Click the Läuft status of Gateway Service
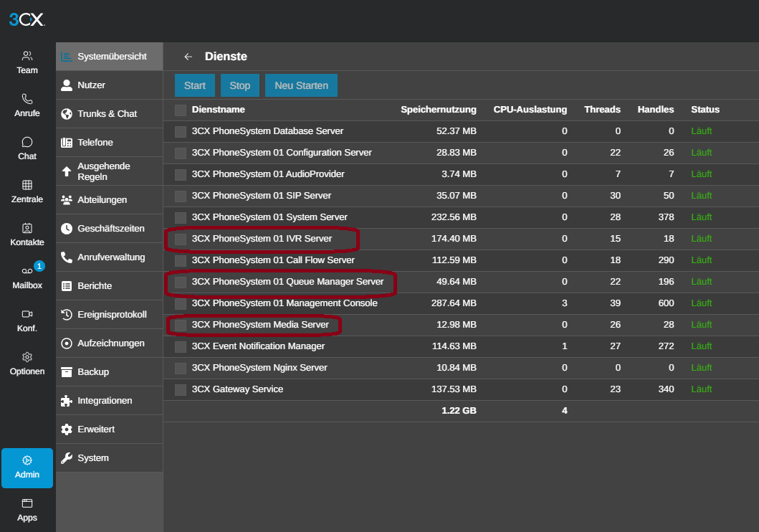The width and height of the screenshot is (759, 532). pyautogui.click(x=701, y=389)
